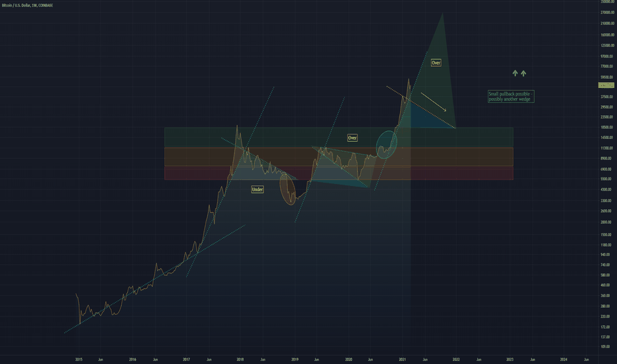Click the 125000.00 price axis label
Screen dimensions: 617x364
[607, 46]
